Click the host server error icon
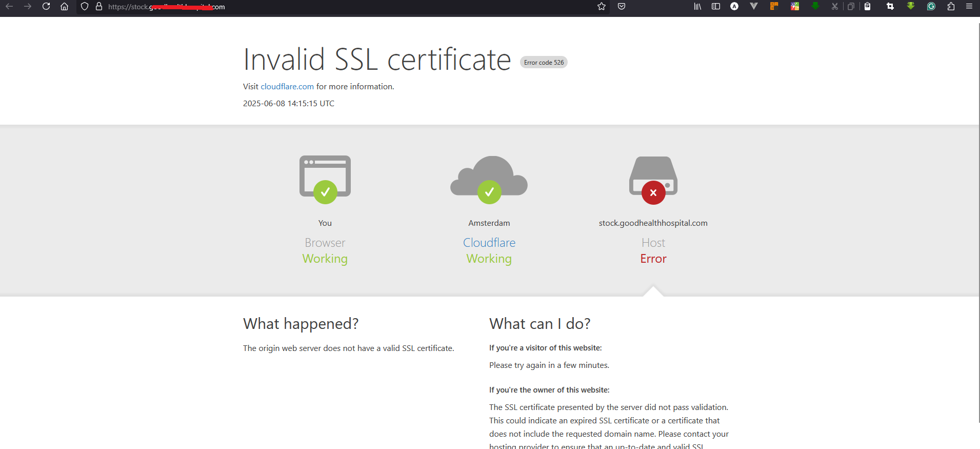 pos(653,180)
